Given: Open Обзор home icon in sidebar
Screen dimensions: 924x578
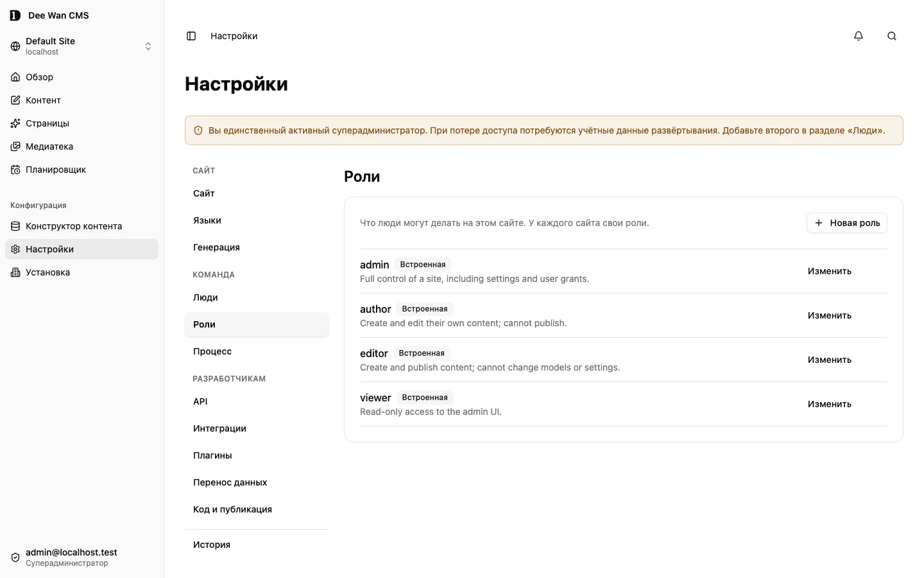Looking at the screenshot, I should [x=15, y=77].
